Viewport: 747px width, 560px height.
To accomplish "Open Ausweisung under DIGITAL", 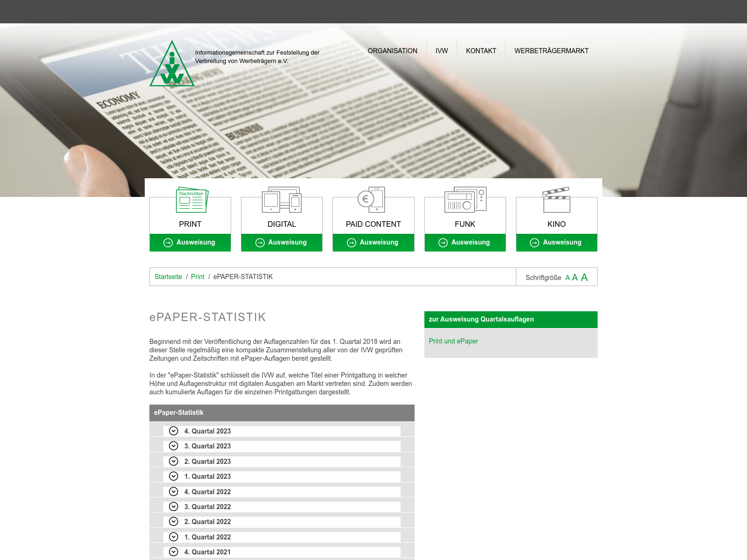I will pos(282,243).
